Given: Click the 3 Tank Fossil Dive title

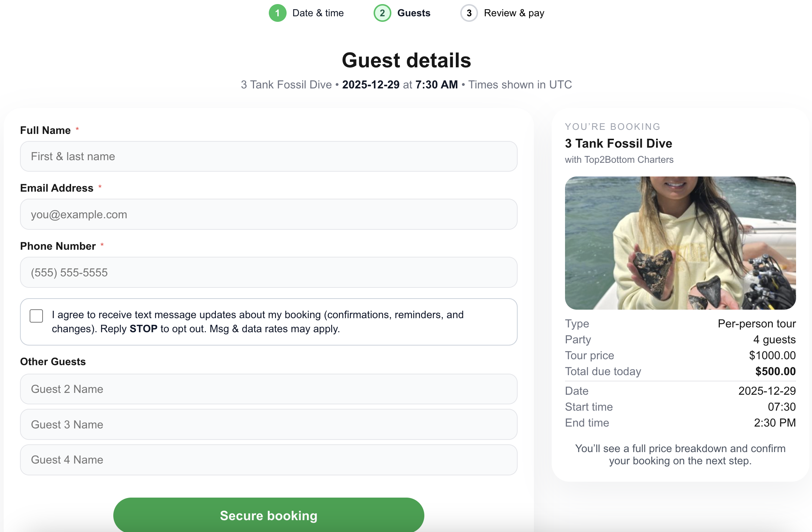Looking at the screenshot, I should 618,144.
